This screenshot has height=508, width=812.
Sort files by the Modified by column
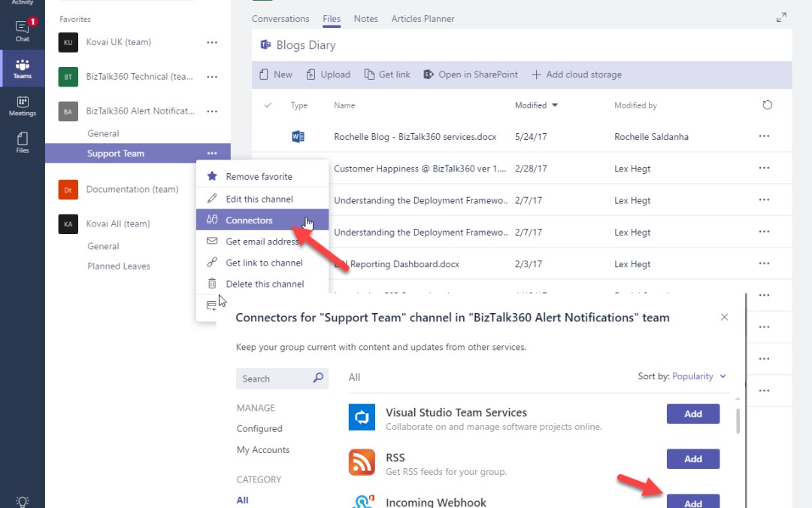tap(635, 105)
